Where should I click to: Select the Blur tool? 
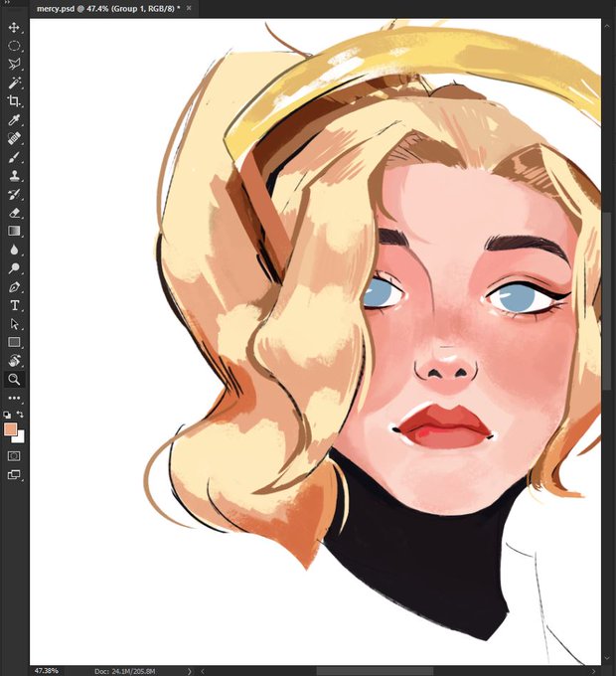point(14,250)
